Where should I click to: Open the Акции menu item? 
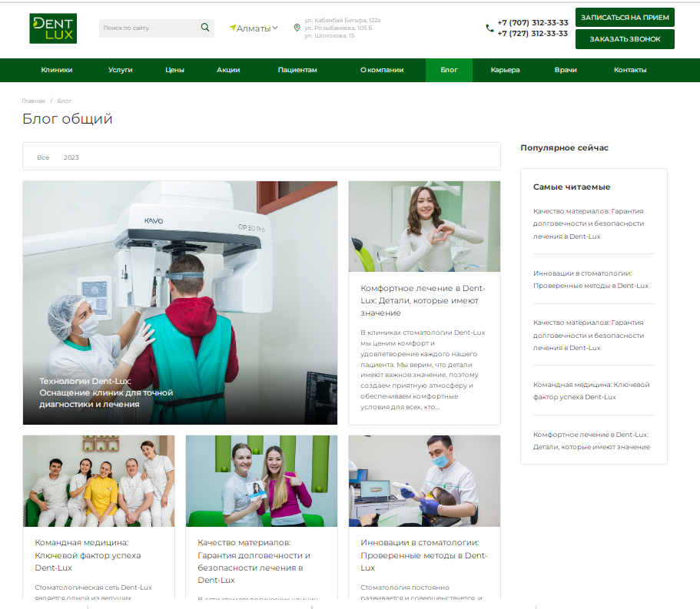click(228, 70)
